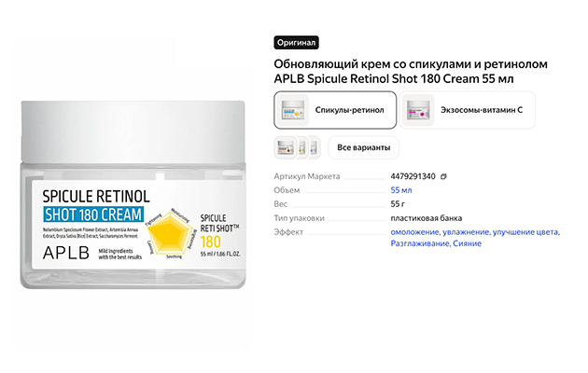Open the Все варианты list
The height and width of the screenshot is (373, 588).
point(363,147)
